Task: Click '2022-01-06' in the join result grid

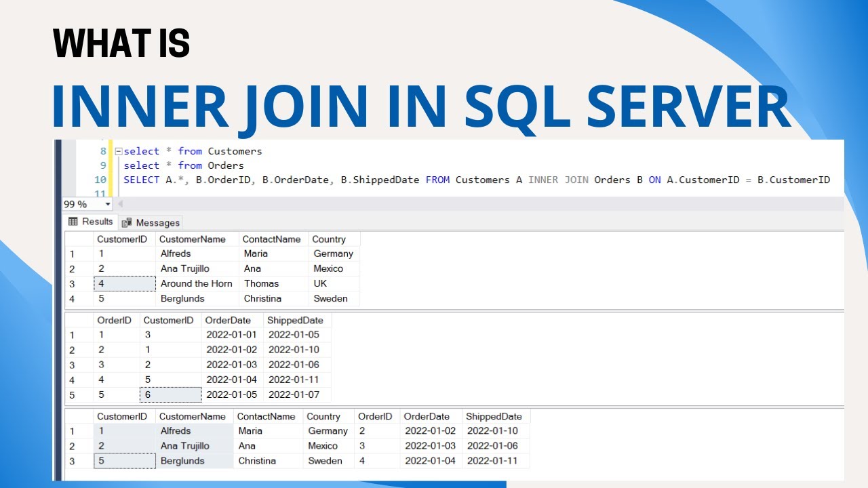Action: pyautogui.click(x=496, y=445)
